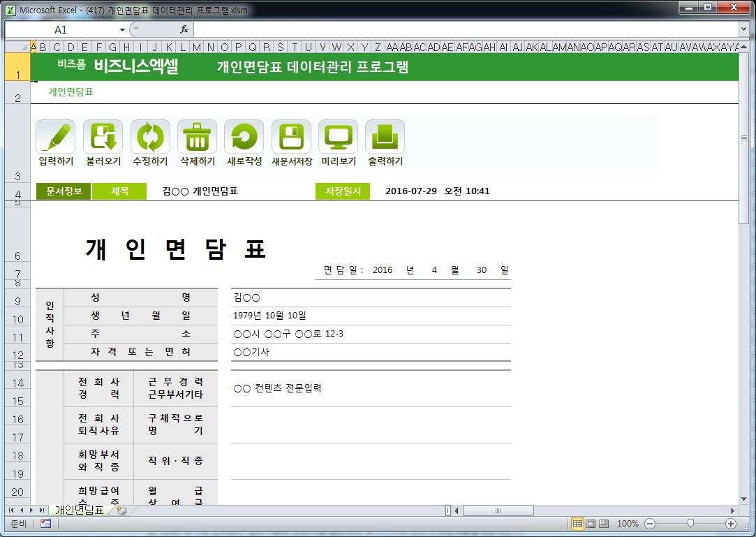Click the fx insert function icon
Viewport: 756px width, 537px height.
(184, 29)
